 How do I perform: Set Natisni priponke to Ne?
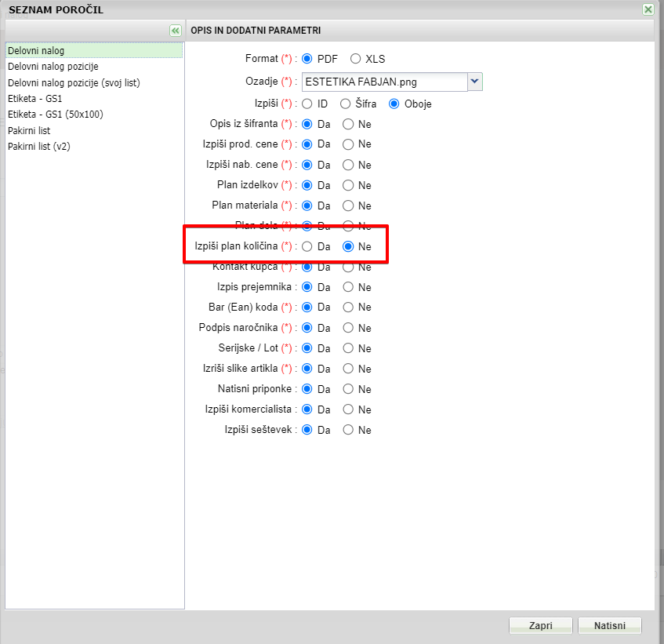tap(348, 389)
